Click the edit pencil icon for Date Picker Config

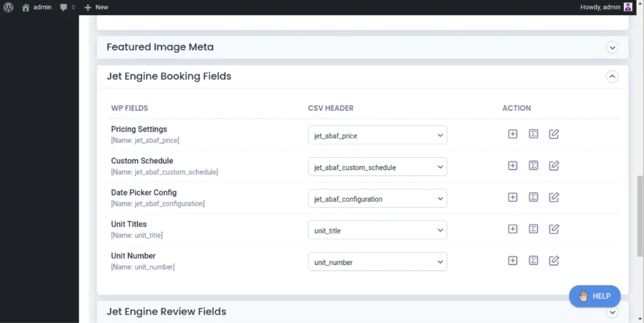coord(554,197)
